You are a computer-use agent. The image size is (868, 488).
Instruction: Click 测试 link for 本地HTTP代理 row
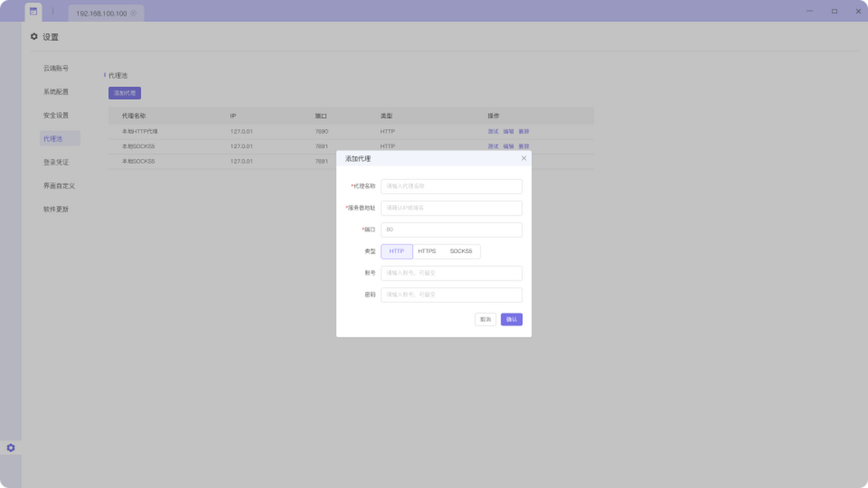point(493,132)
